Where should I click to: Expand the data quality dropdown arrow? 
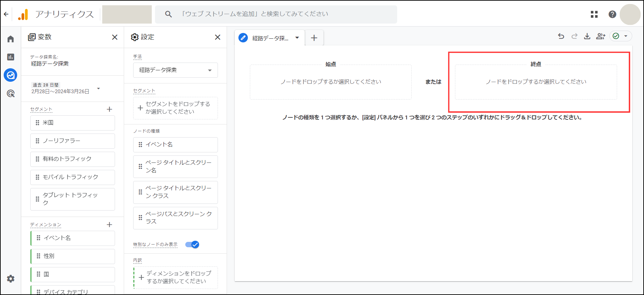point(626,36)
